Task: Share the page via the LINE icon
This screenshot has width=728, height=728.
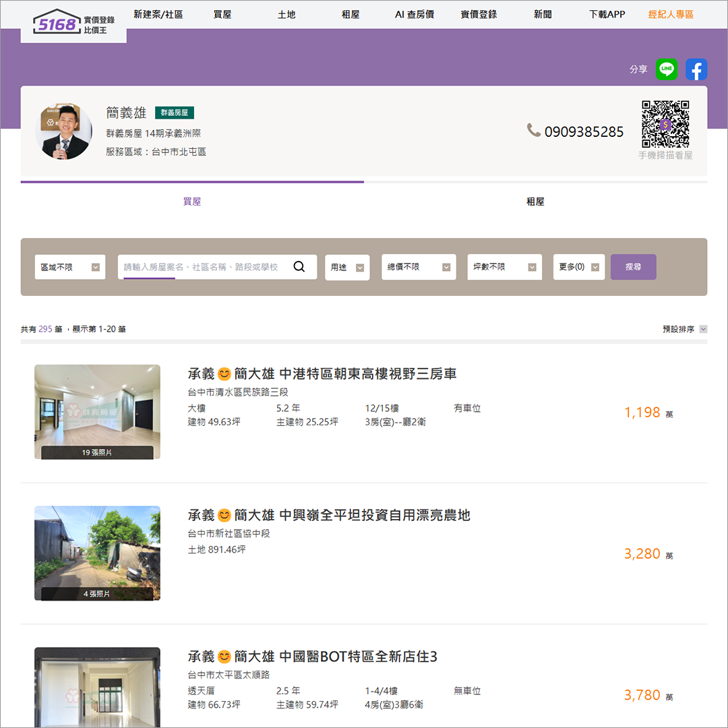Action: (666, 69)
